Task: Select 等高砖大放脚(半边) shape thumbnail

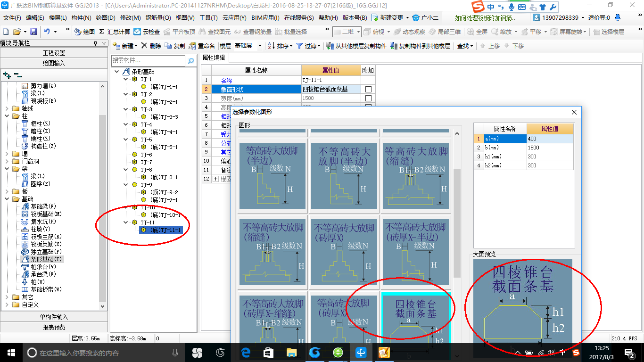Action: click(x=272, y=176)
